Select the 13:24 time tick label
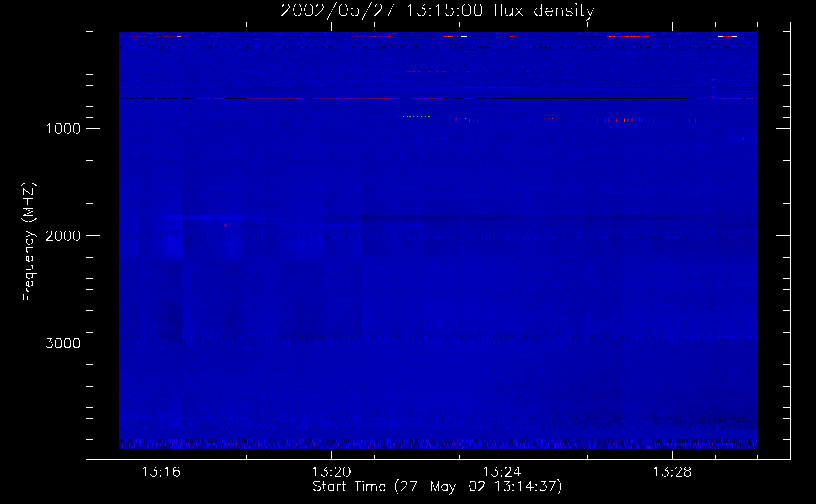The width and height of the screenshot is (816, 504). (x=502, y=472)
